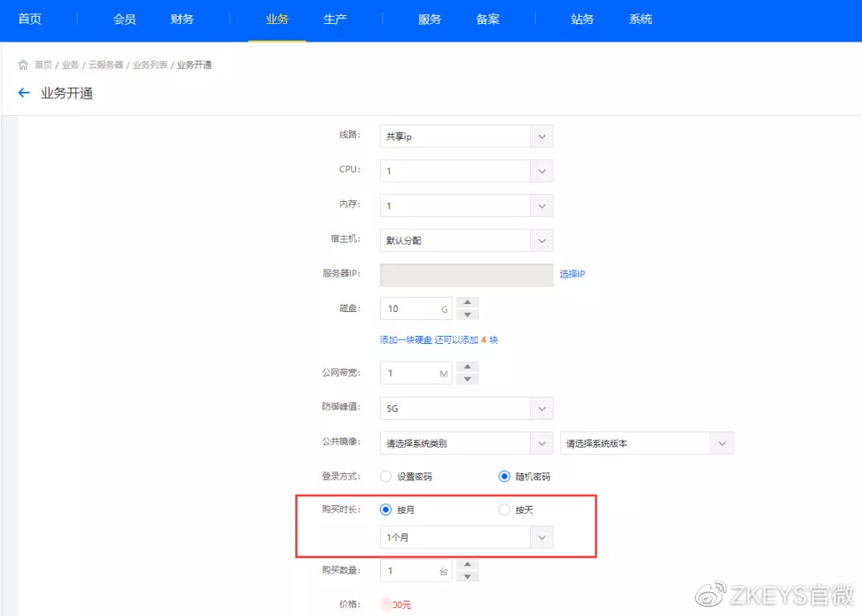Open the 生产 navigation item
The width and height of the screenshot is (862, 616).
pyautogui.click(x=335, y=20)
